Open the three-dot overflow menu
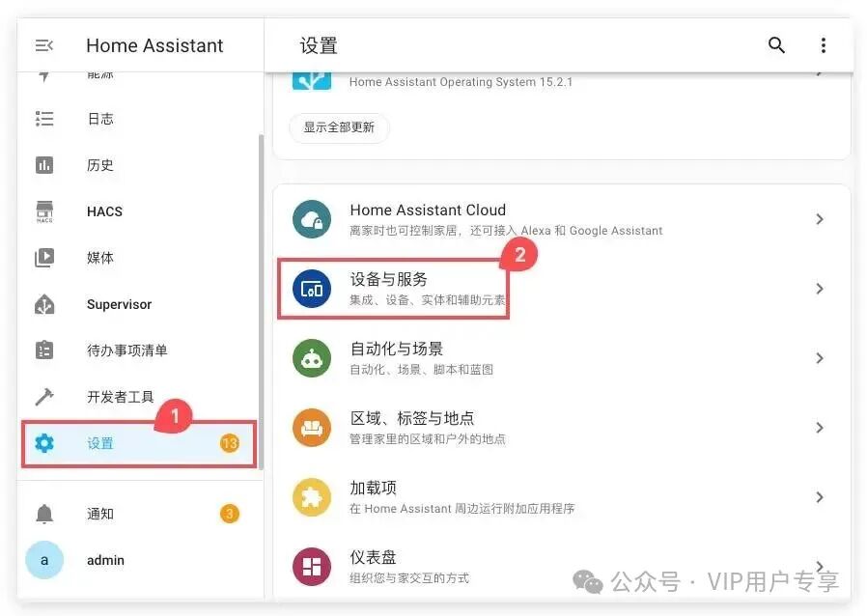 (x=824, y=45)
